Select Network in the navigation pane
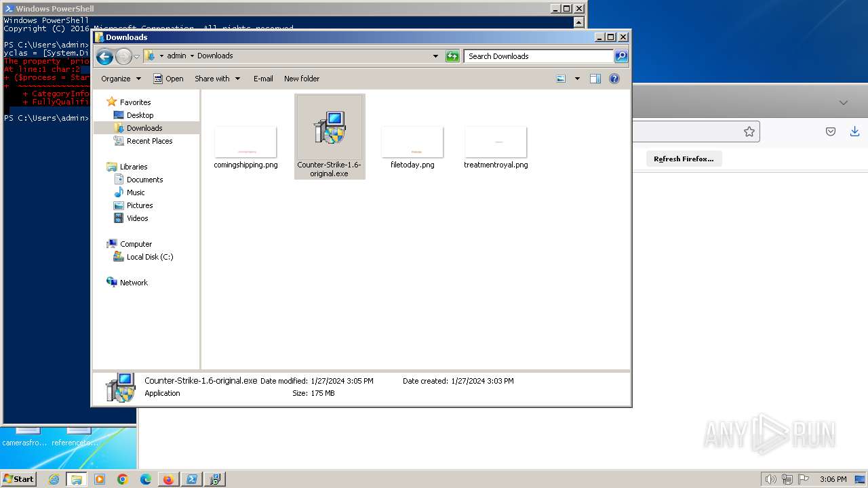 (134, 283)
